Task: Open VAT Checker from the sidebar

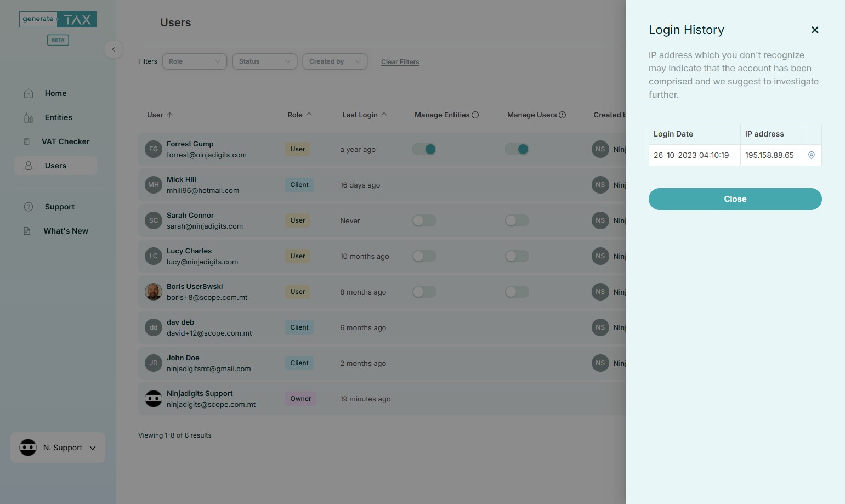Action: pos(65,141)
